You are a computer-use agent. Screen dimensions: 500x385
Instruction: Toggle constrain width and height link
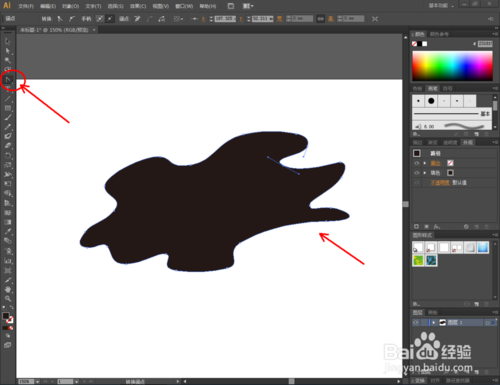320,19
